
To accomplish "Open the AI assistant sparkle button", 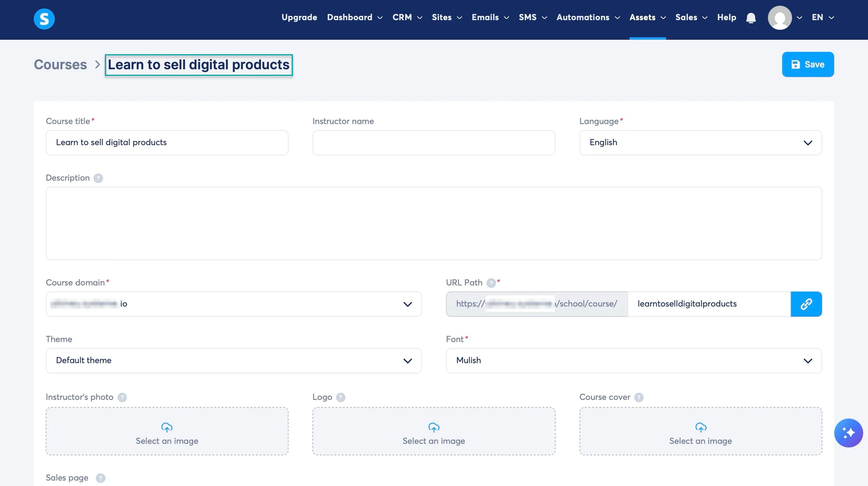I will [848, 433].
